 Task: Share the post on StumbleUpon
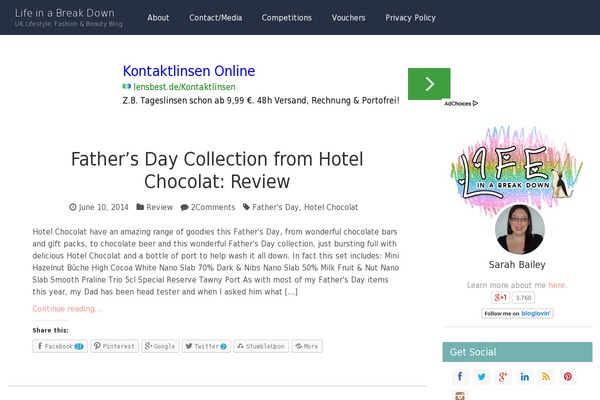click(x=261, y=346)
